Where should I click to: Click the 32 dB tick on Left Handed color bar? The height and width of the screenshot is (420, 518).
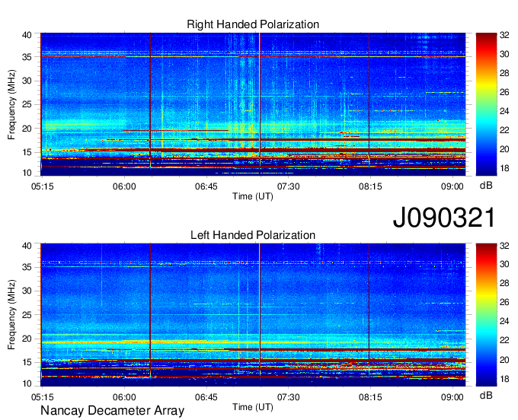tap(504, 246)
